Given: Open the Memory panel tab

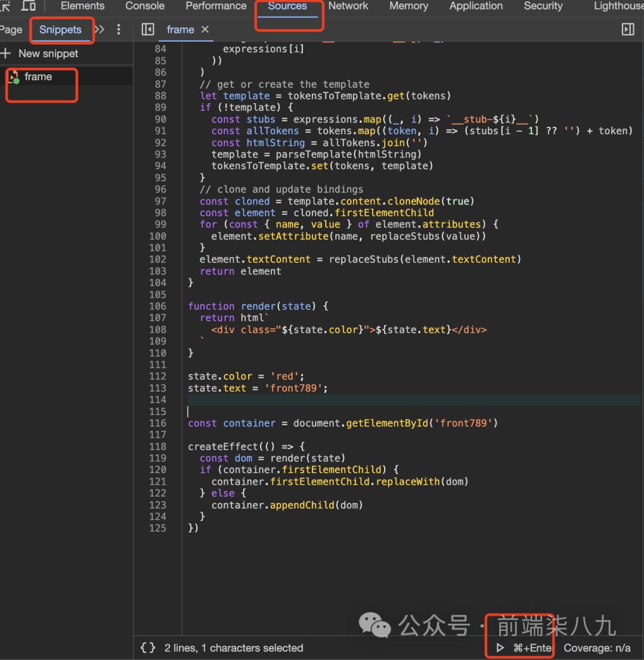Looking at the screenshot, I should [x=408, y=6].
